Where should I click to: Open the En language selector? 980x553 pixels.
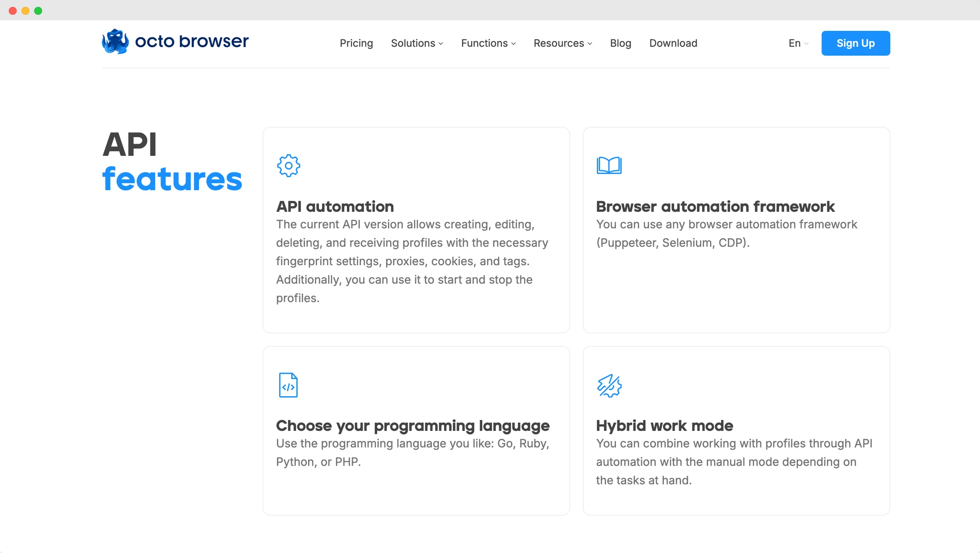pyautogui.click(x=798, y=43)
